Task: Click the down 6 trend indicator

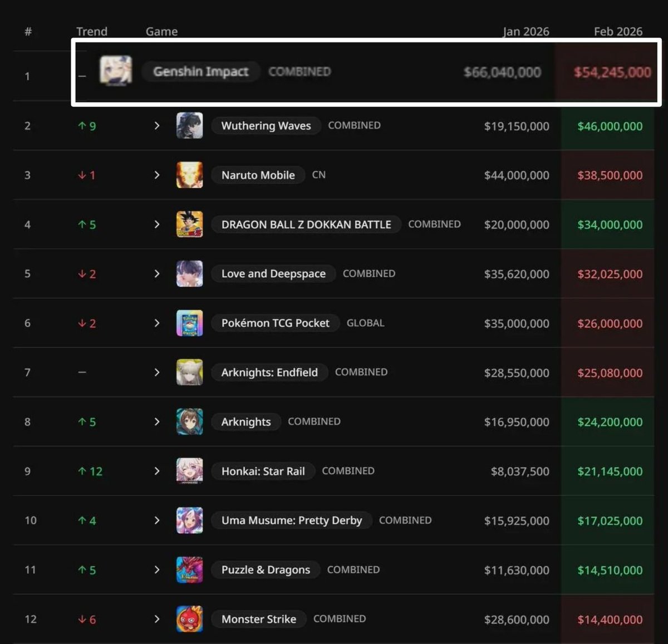Action: point(87,620)
